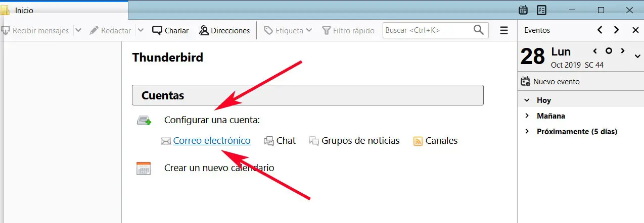Maximize the Thunderbird window
The image size is (644, 223).
(x=601, y=10)
